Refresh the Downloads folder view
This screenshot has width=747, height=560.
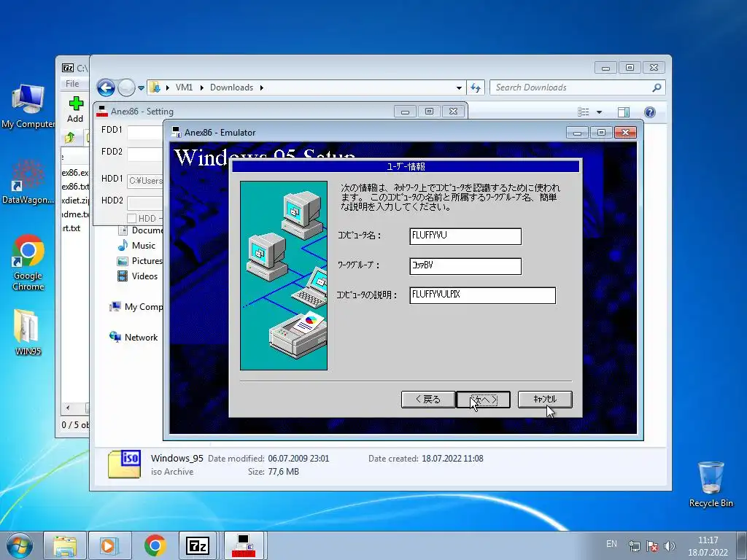click(x=475, y=87)
